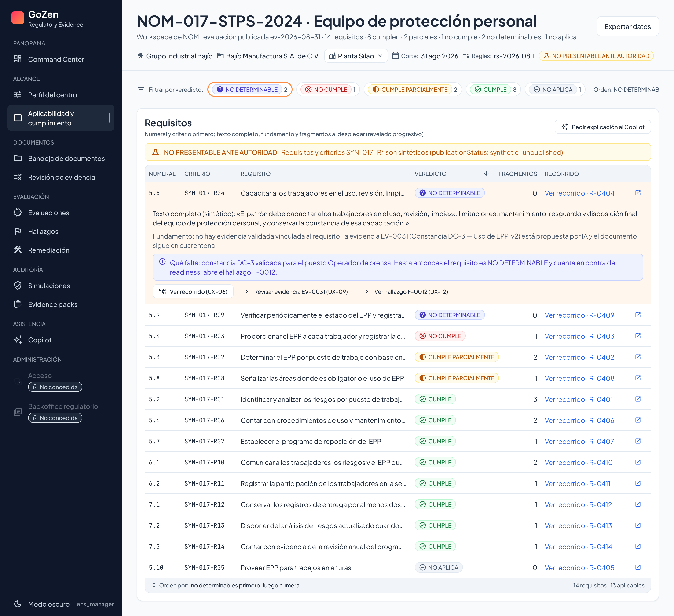Viewport: 674px width, 616px height.
Task: Click open-external icon for R-0413
Action: click(637, 525)
